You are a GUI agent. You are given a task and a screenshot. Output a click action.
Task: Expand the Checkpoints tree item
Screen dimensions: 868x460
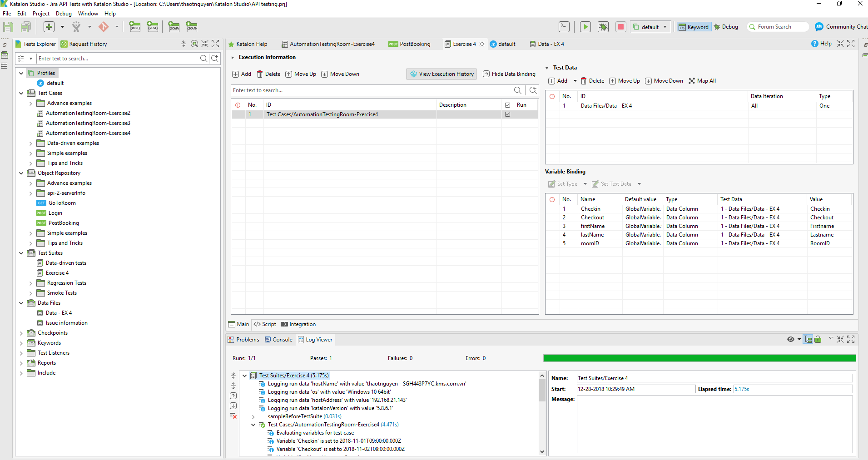(x=21, y=332)
